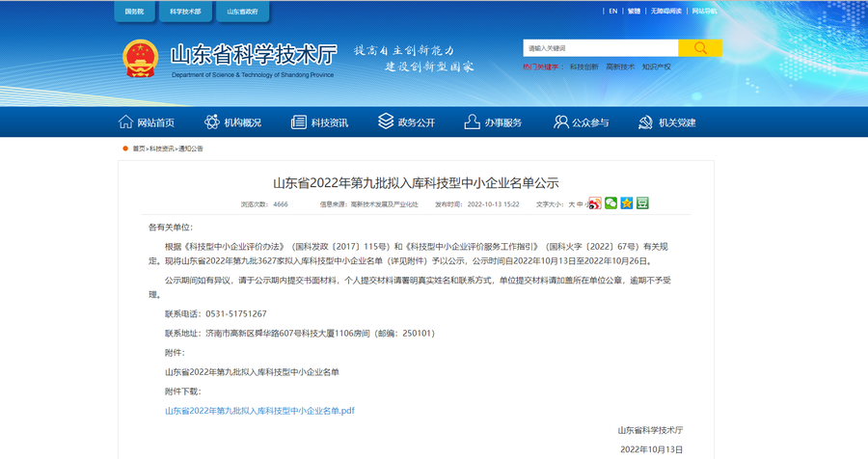
Task: Click the signature 山东省科学技术厅 at bottom
Action: coord(650,430)
